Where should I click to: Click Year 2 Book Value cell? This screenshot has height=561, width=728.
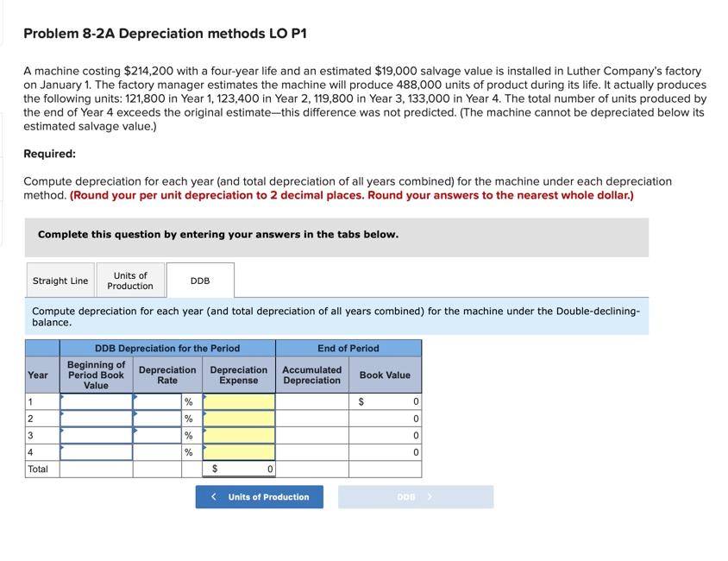(x=386, y=419)
